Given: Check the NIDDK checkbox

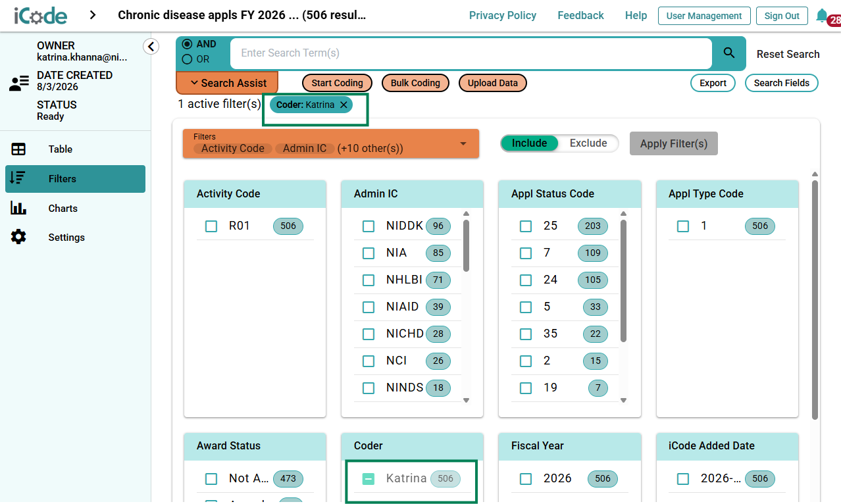Looking at the screenshot, I should 369,226.
